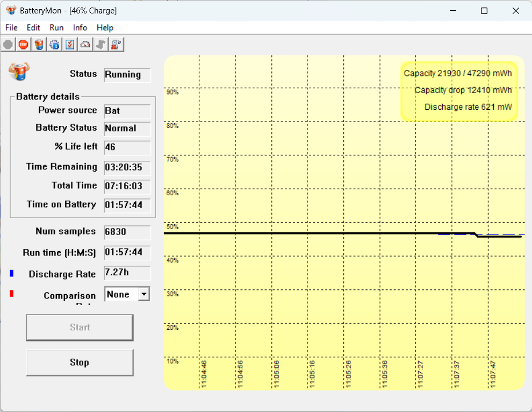Click the None value in the Comparison combo box
The width and height of the screenshot is (532, 412).
118,294
